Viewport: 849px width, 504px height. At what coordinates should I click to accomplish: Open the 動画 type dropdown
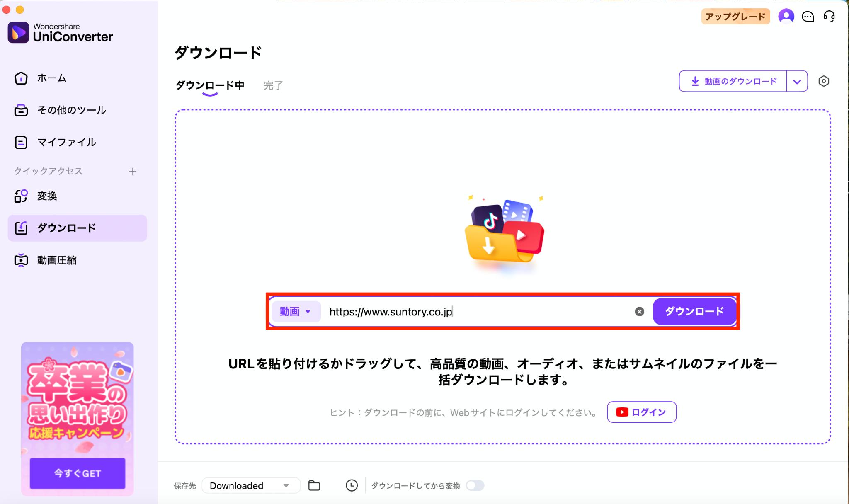click(x=296, y=311)
